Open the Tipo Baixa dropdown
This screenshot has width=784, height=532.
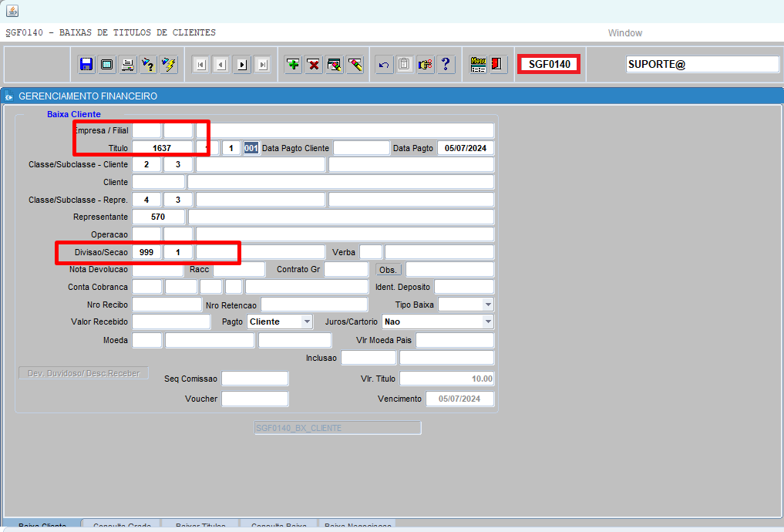pos(487,305)
